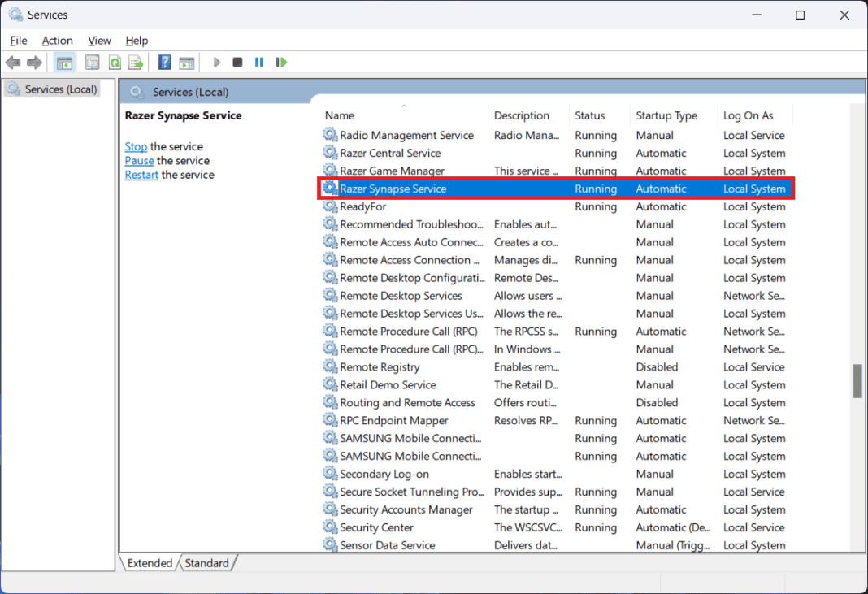Pause the service with the pause toolbar icon
Screen dimensions: 868x594
pos(258,62)
